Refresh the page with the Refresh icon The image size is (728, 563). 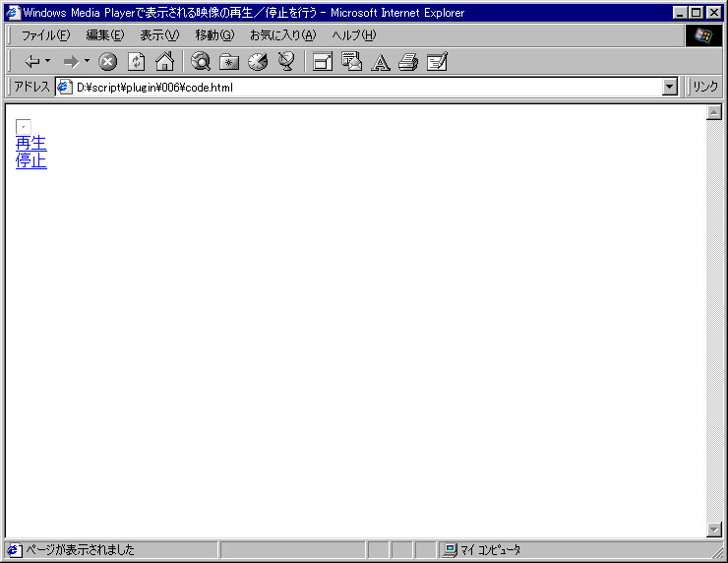click(136, 61)
